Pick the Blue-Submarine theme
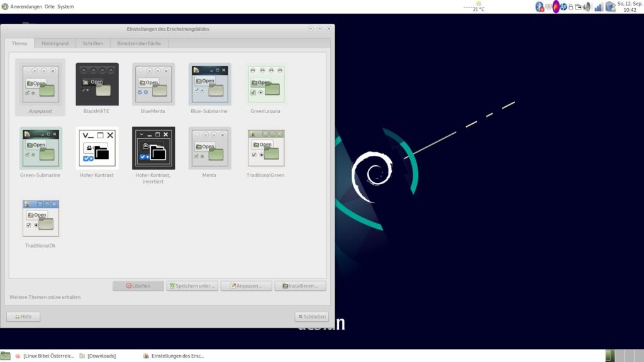The width and height of the screenshot is (644, 362). (209, 84)
